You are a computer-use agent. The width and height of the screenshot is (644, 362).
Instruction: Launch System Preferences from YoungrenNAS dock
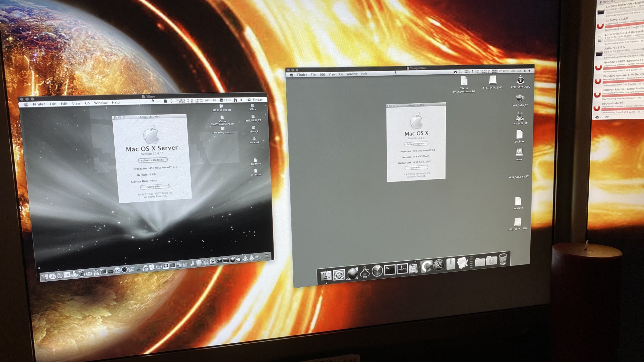click(339, 275)
